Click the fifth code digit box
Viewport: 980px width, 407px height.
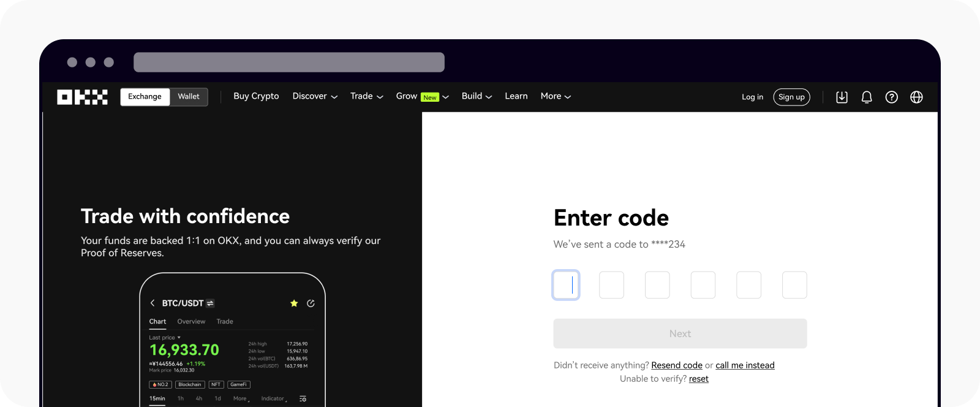(748, 285)
